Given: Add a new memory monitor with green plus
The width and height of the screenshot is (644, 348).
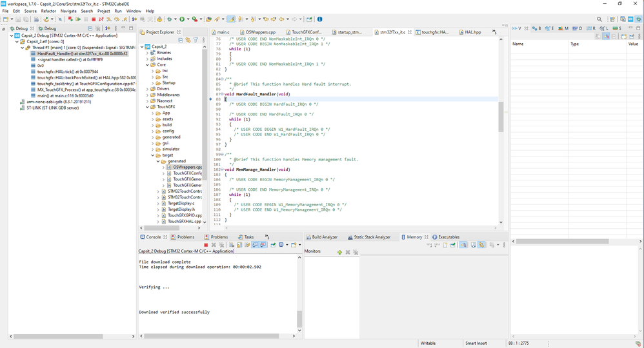Looking at the screenshot, I should 339,252.
